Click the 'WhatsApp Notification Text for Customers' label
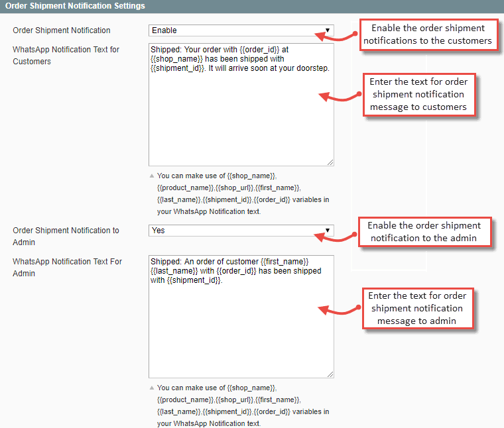 pyautogui.click(x=66, y=56)
